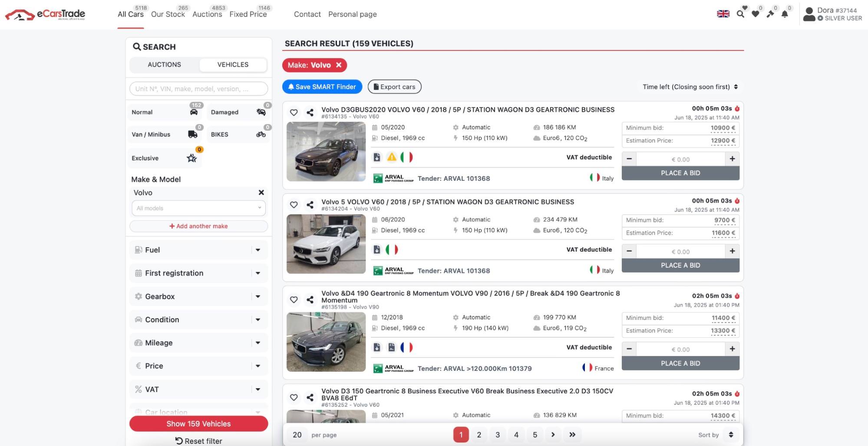Place a bid on Volvo D3GBUS2020 V60
This screenshot has height=446, width=868.
coord(680,173)
